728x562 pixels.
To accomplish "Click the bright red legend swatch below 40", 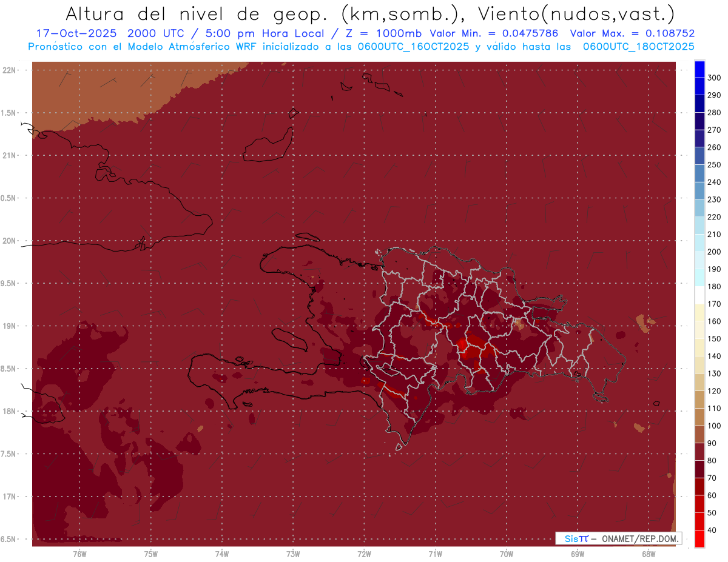I will (699, 538).
